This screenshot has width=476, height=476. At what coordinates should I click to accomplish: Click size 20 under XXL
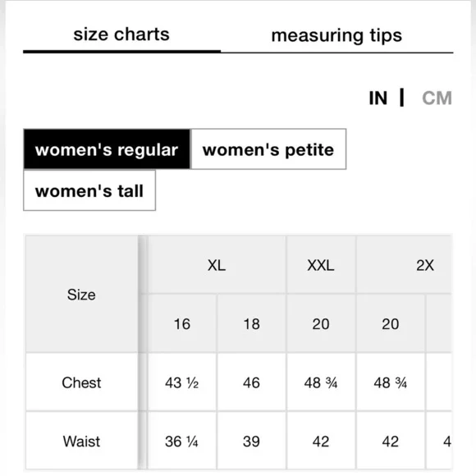pos(321,323)
